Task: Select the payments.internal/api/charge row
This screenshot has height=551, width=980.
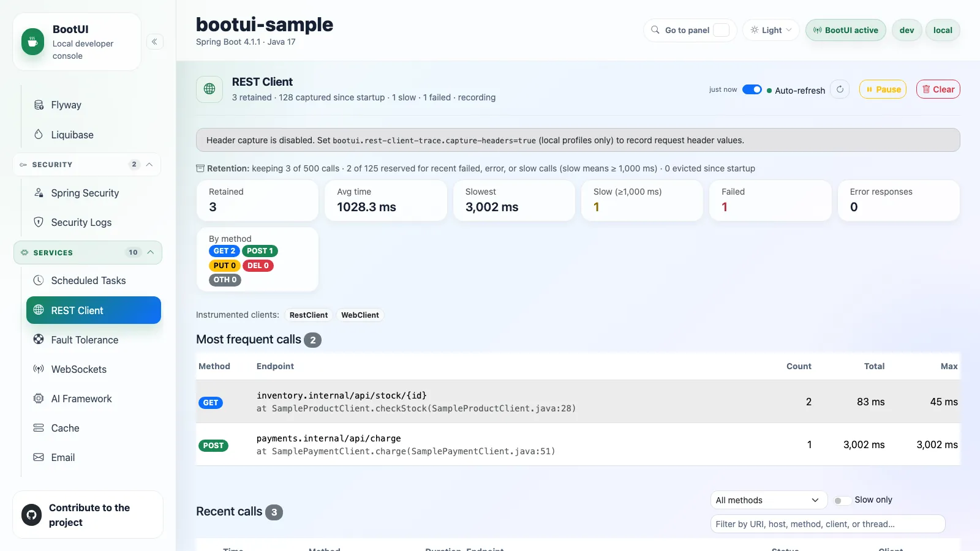Action: (x=578, y=444)
